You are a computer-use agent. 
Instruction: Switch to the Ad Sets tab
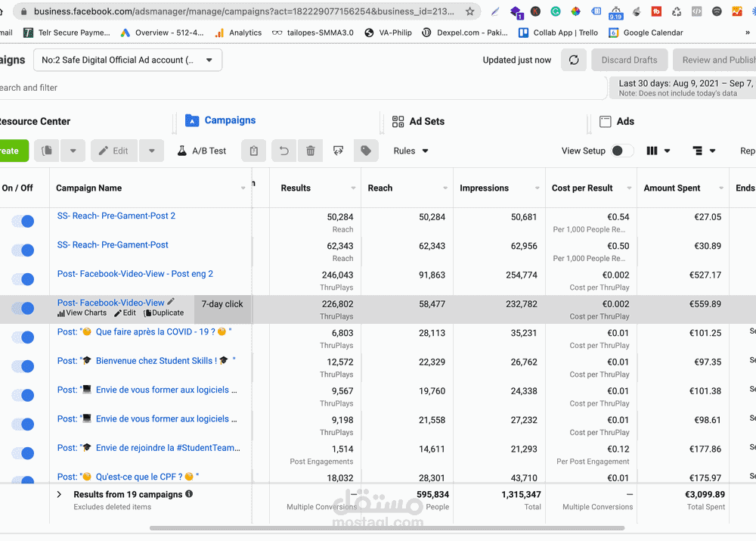coord(418,121)
